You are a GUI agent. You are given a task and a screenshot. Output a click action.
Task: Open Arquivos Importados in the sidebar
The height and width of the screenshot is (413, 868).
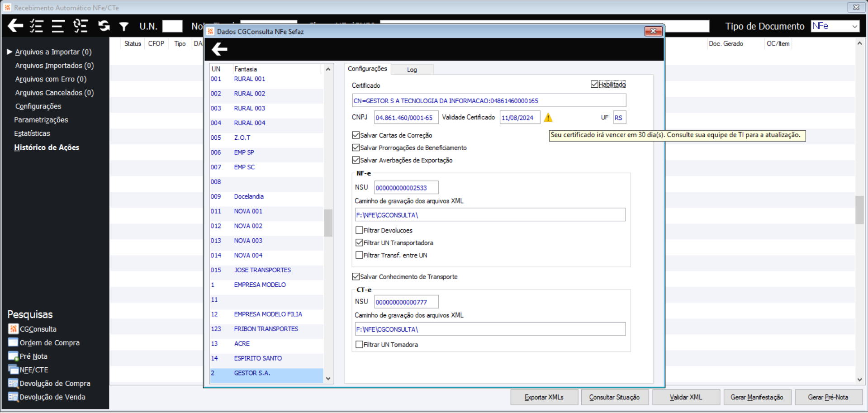tap(54, 66)
